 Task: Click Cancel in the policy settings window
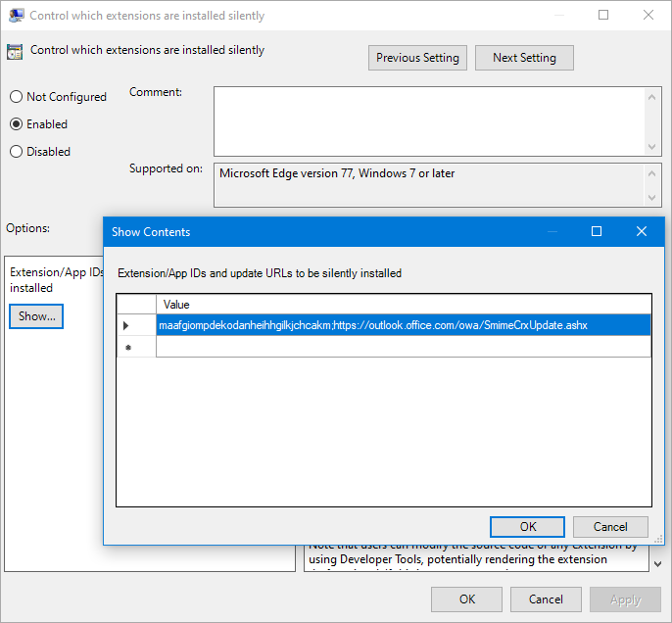point(546,599)
